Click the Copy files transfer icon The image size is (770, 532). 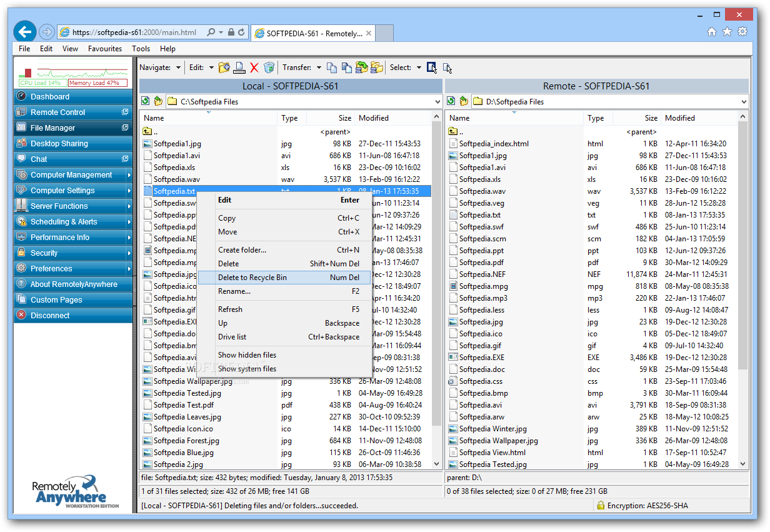(x=332, y=68)
